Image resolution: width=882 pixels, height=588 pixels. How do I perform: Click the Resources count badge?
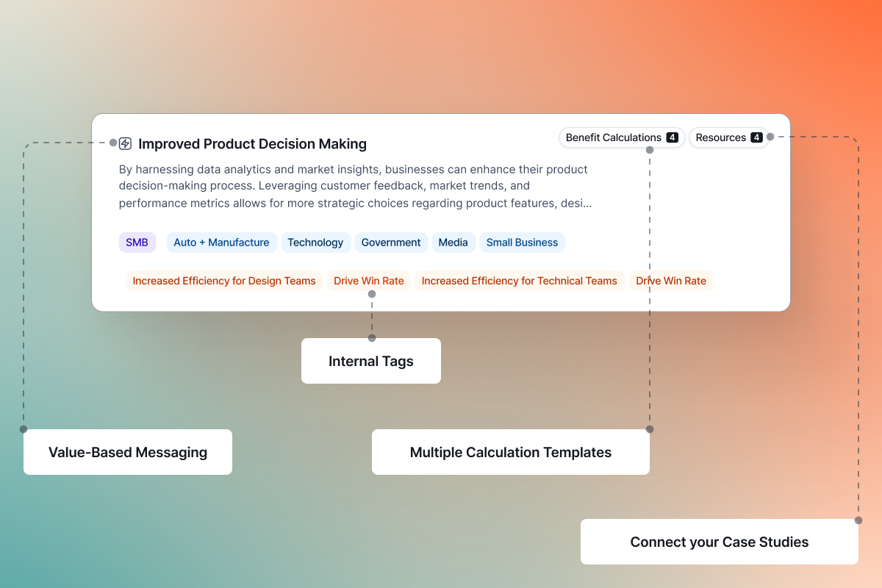tap(756, 137)
